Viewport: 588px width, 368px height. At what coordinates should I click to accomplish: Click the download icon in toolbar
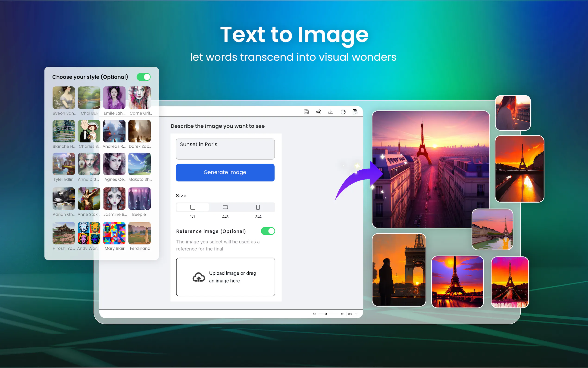(x=331, y=112)
